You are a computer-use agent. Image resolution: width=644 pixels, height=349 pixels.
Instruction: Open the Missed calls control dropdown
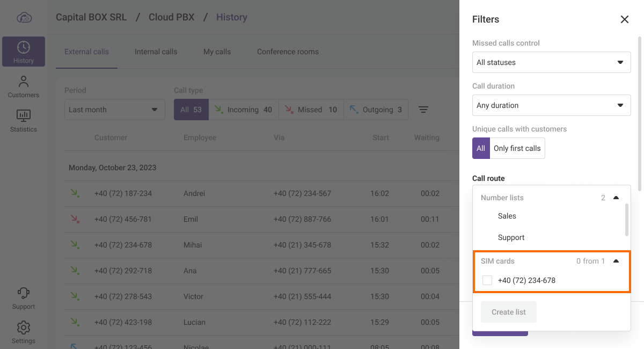coord(551,62)
